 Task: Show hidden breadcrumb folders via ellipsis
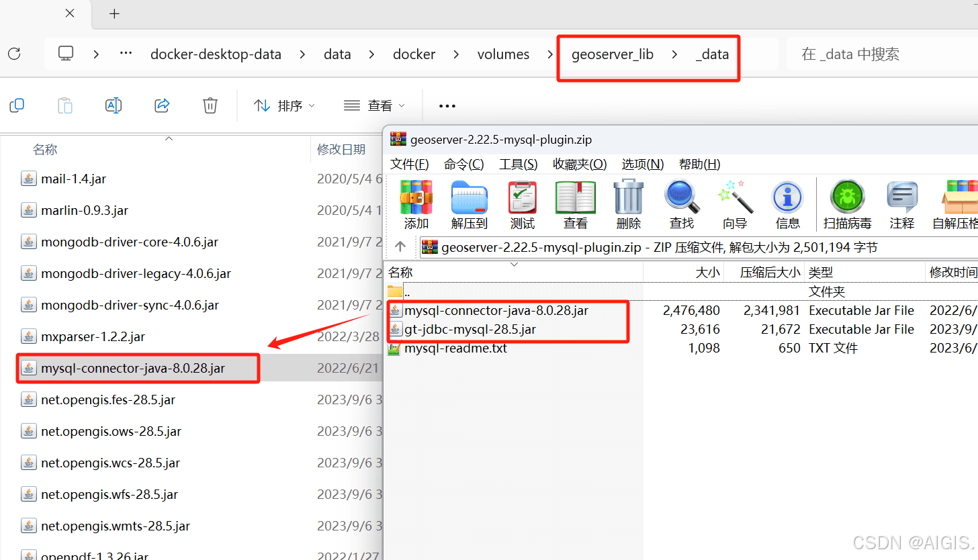pos(126,54)
